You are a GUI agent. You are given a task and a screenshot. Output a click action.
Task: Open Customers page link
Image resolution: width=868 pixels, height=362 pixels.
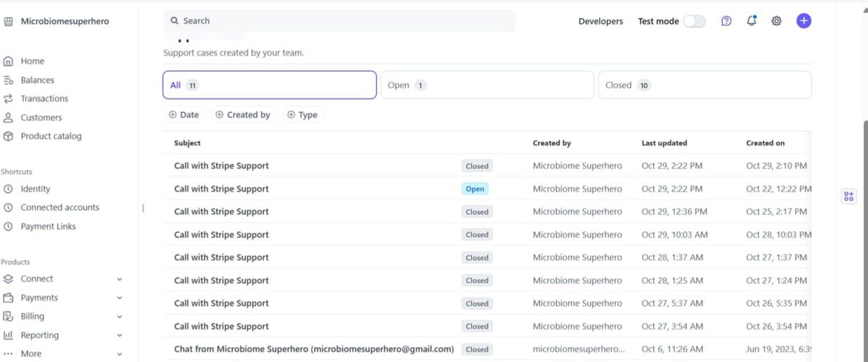(x=41, y=117)
